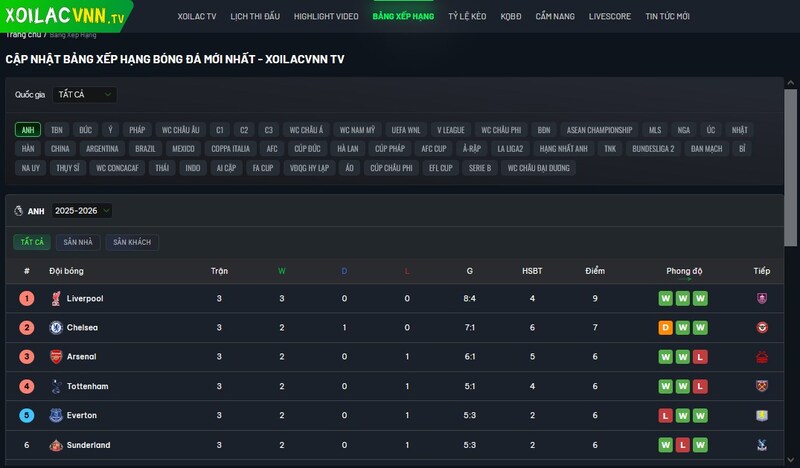Select the TẤT CẢ standings filter
Screen dimensions: 800x468
[31, 242]
